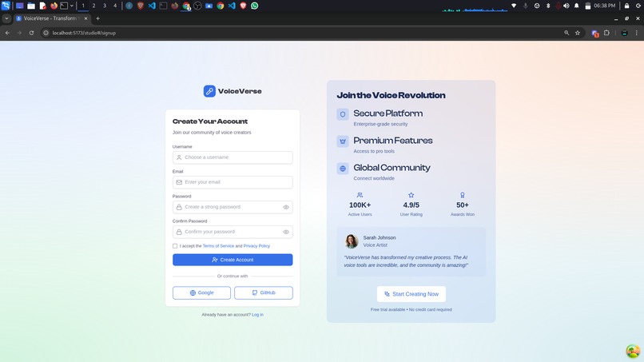644x362 pixels.
Task: Click the Wi-Fi network tray icon
Action: click(x=514, y=6)
